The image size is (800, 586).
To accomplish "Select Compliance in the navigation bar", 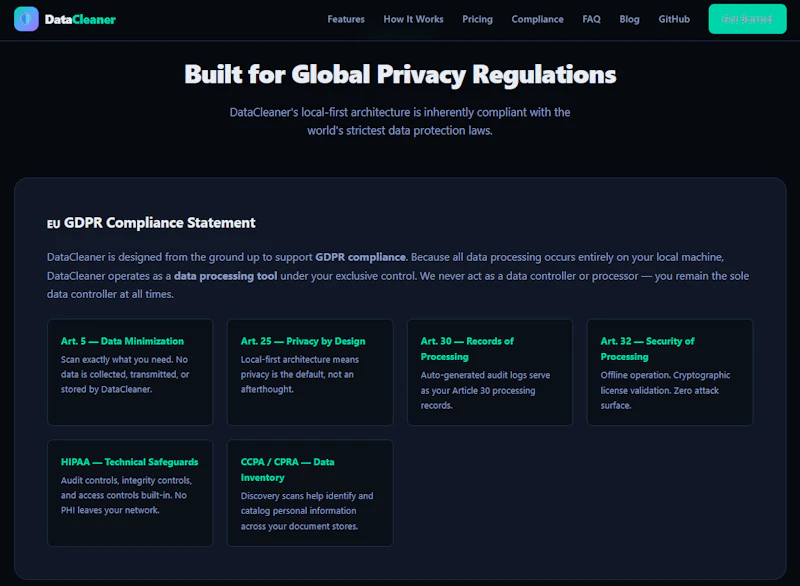I will pyautogui.click(x=537, y=19).
